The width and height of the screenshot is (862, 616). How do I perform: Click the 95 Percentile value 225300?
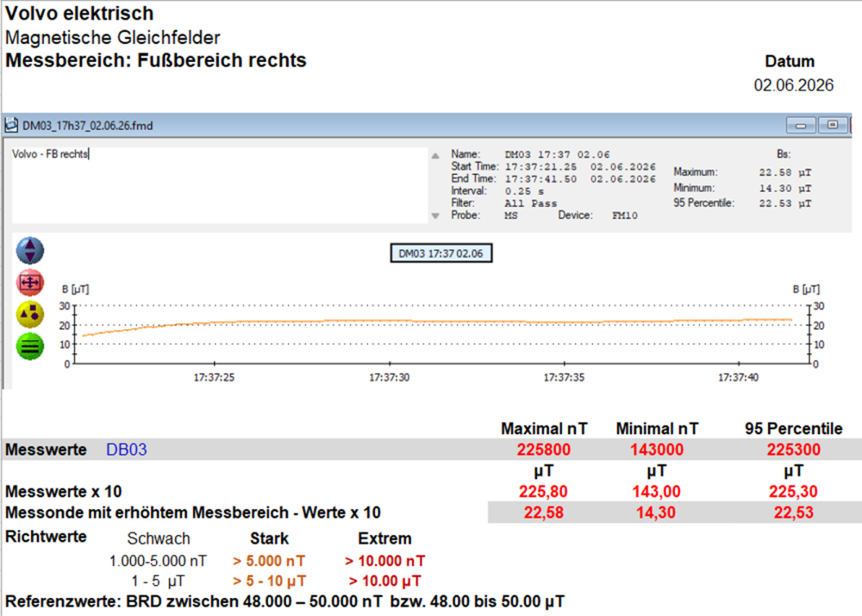(x=794, y=450)
